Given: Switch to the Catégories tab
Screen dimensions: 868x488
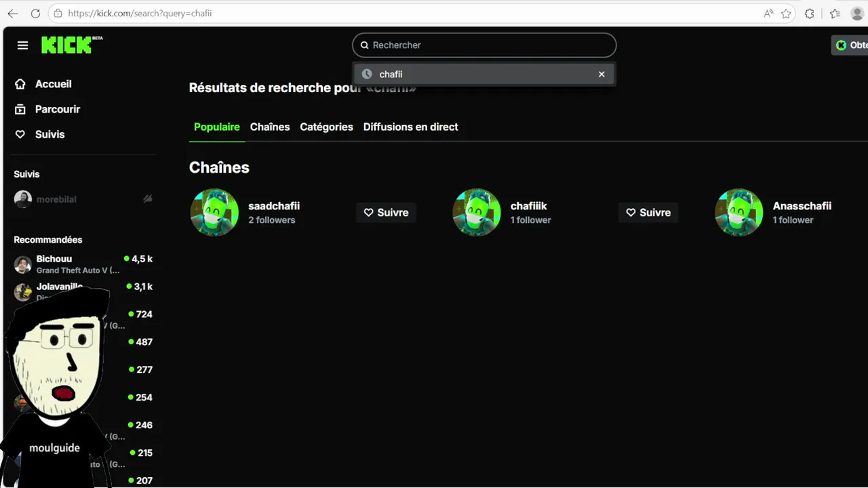Looking at the screenshot, I should [x=326, y=127].
